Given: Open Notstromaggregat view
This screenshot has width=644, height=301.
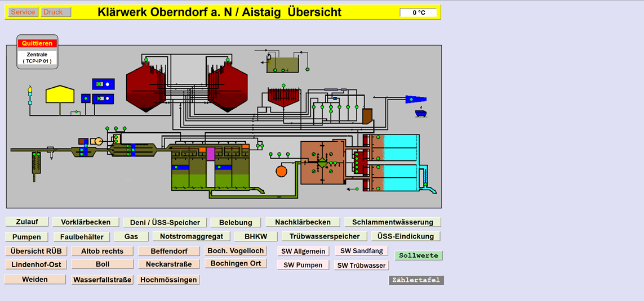Looking at the screenshot, I should click(192, 236).
